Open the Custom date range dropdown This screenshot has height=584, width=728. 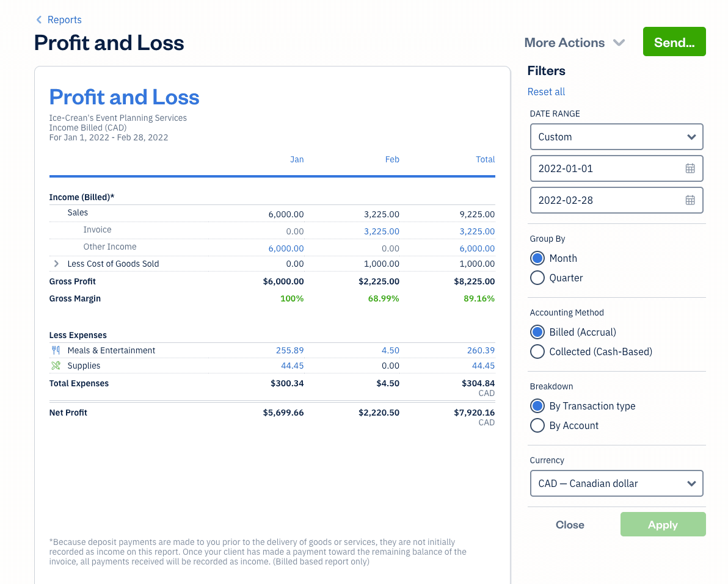(x=616, y=137)
